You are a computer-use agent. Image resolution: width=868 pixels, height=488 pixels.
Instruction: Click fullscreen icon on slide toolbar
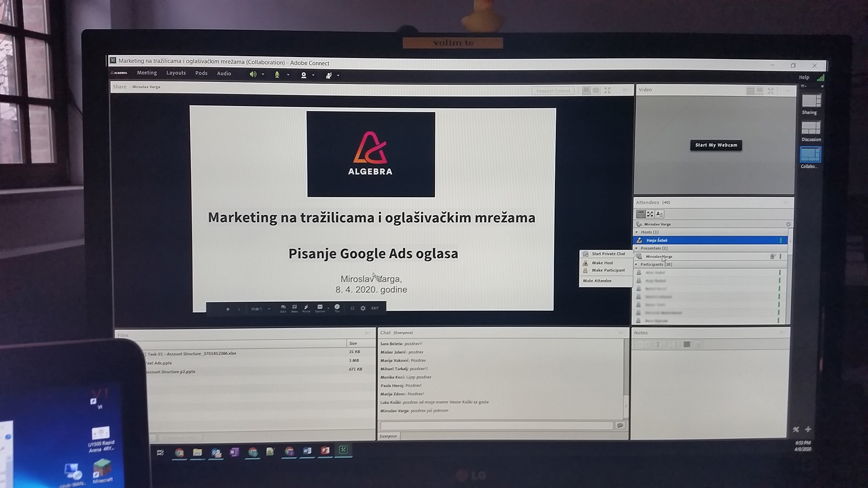(352, 308)
